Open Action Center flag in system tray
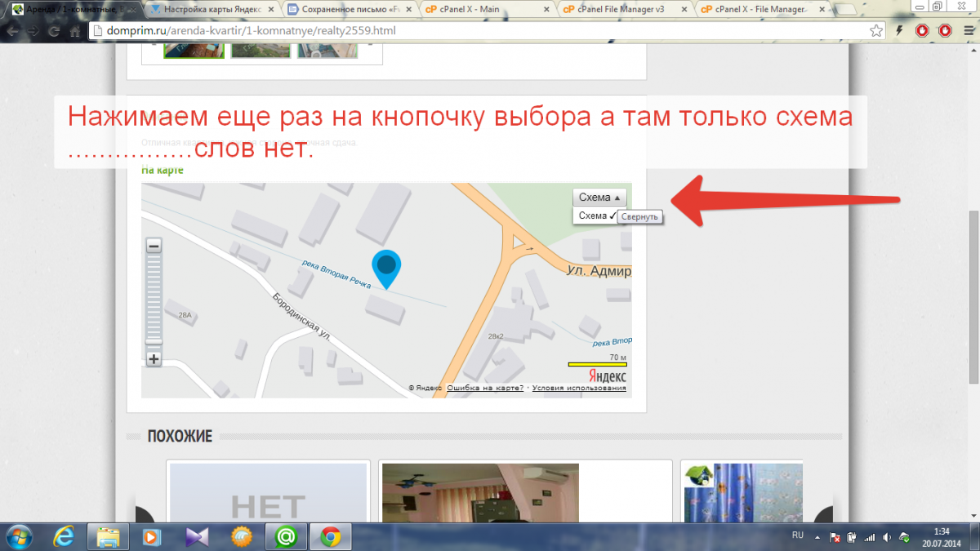 (835, 536)
